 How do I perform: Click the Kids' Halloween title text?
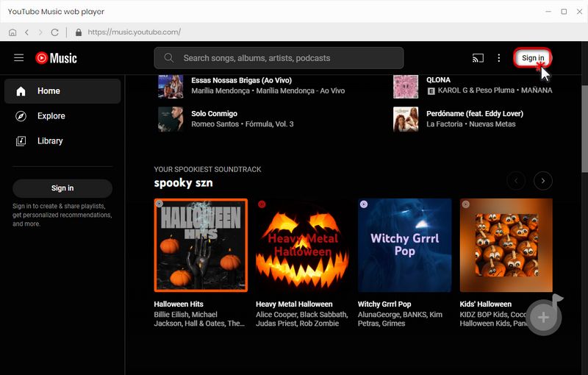tap(486, 304)
